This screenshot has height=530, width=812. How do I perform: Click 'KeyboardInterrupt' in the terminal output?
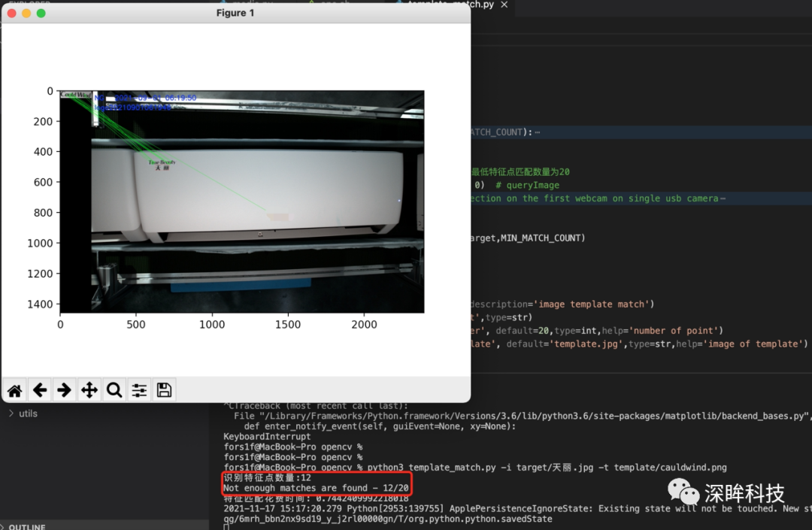[x=267, y=436]
